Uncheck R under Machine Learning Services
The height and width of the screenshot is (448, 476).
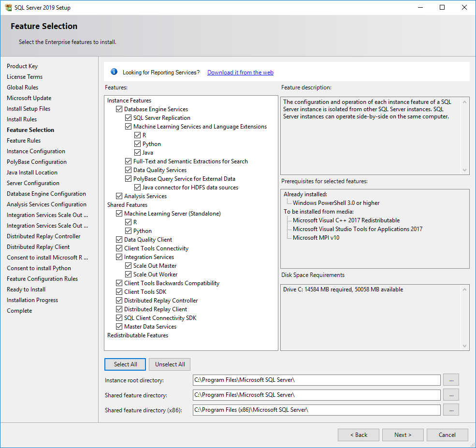click(x=137, y=135)
